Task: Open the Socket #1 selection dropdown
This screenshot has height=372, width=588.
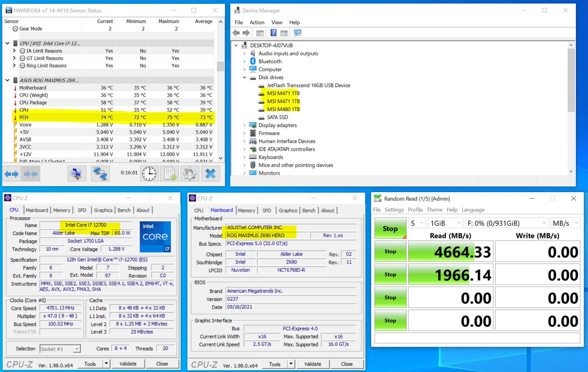Action: point(77,349)
